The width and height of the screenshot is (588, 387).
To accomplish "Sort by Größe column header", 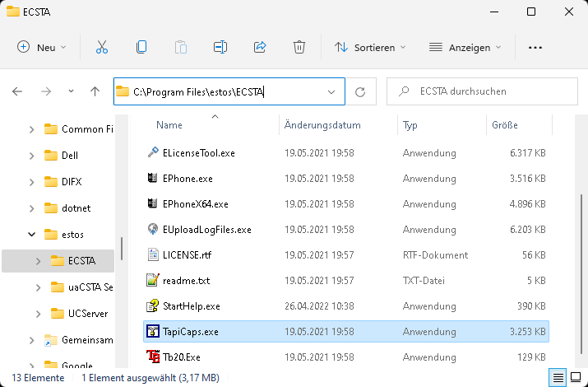I will (x=504, y=126).
